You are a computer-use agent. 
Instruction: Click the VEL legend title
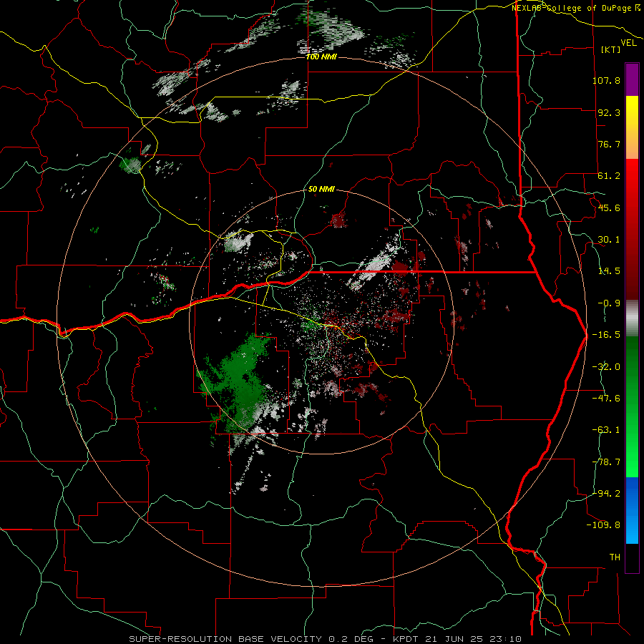628,43
